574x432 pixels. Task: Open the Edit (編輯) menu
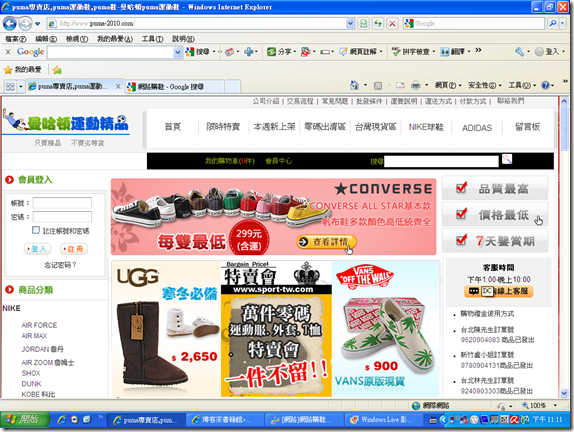[x=46, y=38]
